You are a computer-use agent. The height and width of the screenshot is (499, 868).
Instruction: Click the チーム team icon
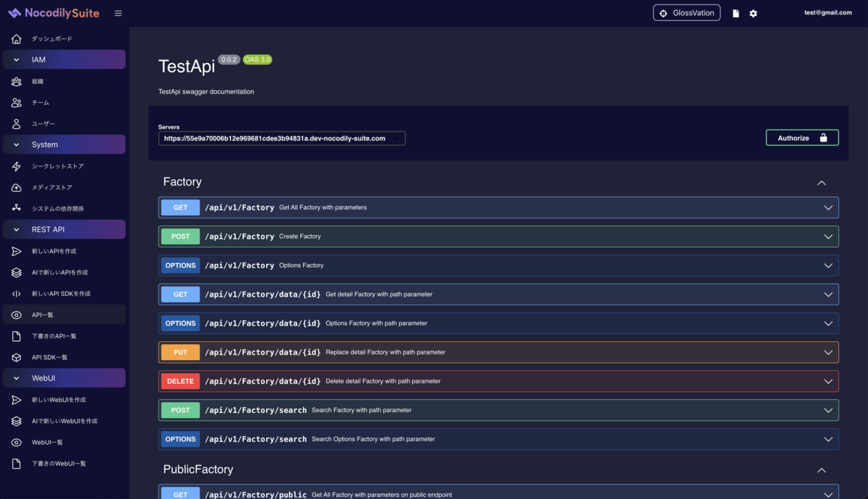pyautogui.click(x=17, y=103)
